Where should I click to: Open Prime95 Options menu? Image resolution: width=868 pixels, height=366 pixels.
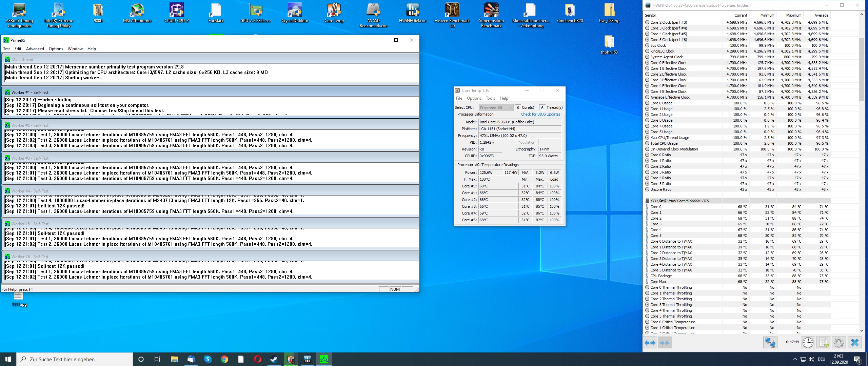(56, 49)
